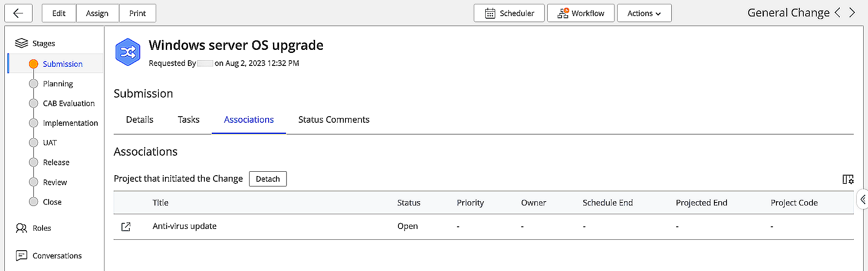Select the CAB Evaluation stage

click(68, 104)
